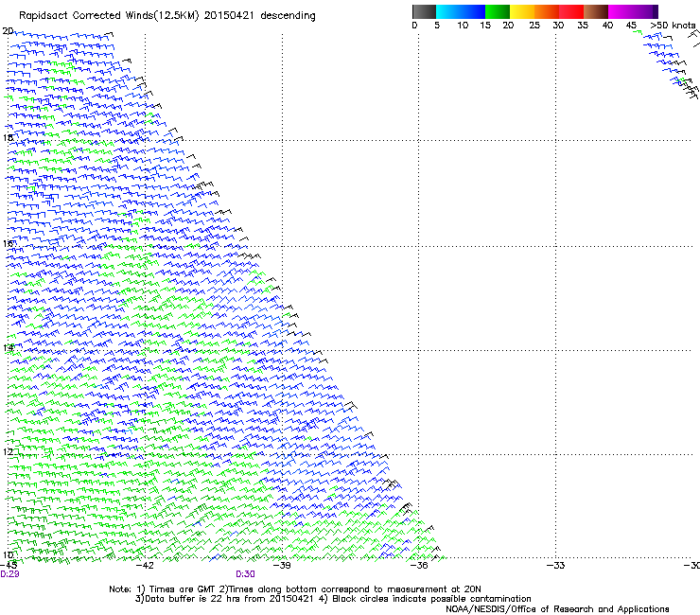Viewport: 700px width, 615px height.
Task: Click the '30' label under the color bar
Action: [558, 25]
